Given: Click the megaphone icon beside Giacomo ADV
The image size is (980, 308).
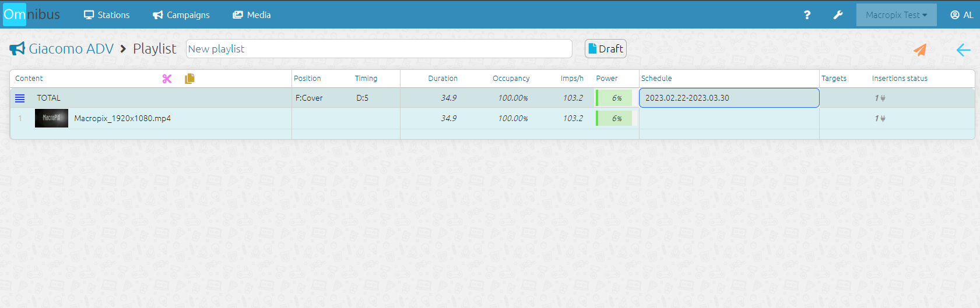Looking at the screenshot, I should [17, 49].
